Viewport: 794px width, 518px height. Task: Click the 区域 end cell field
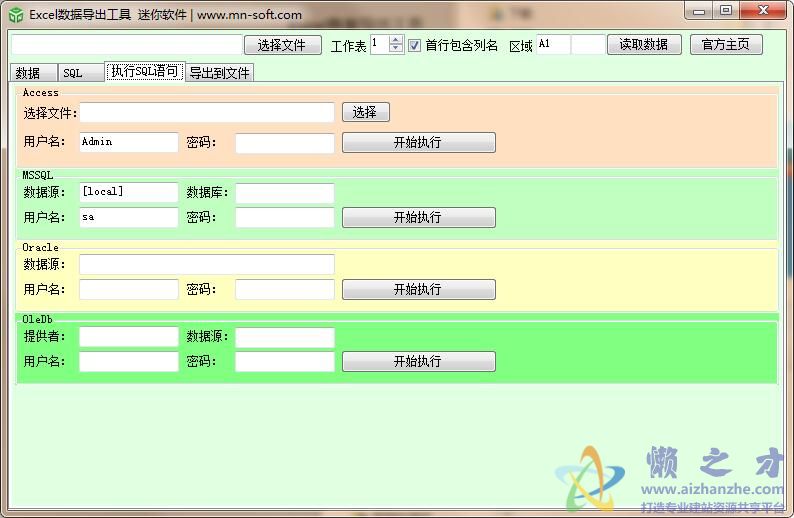click(588, 44)
